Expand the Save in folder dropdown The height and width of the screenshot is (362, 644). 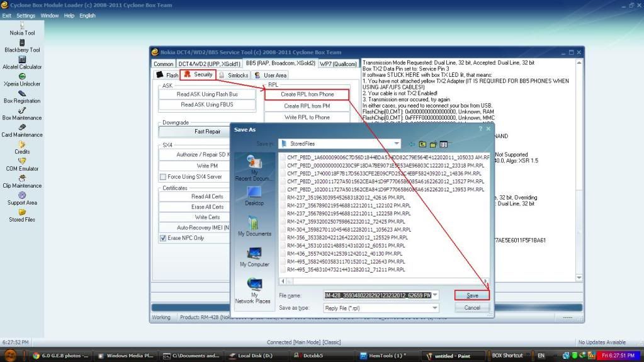396,144
